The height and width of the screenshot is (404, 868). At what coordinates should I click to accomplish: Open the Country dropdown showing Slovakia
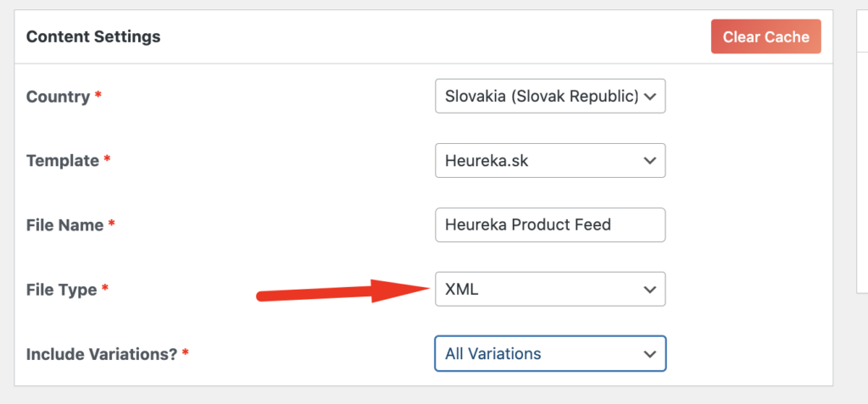(x=550, y=97)
